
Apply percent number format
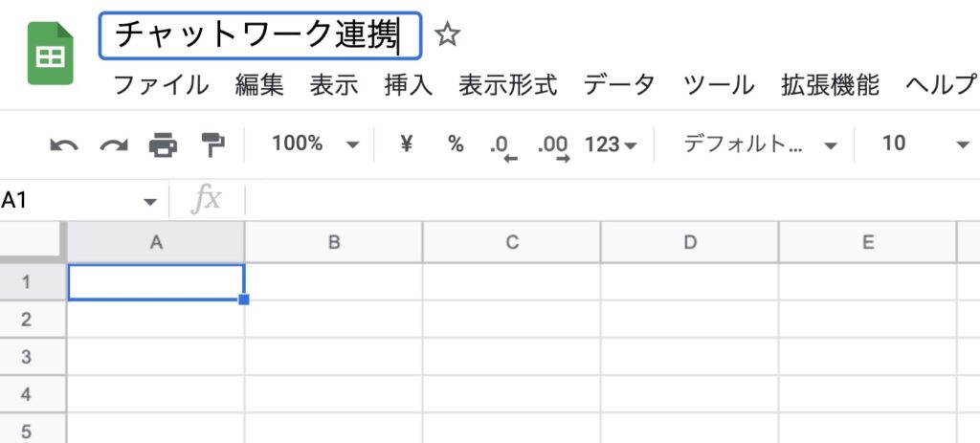456,144
